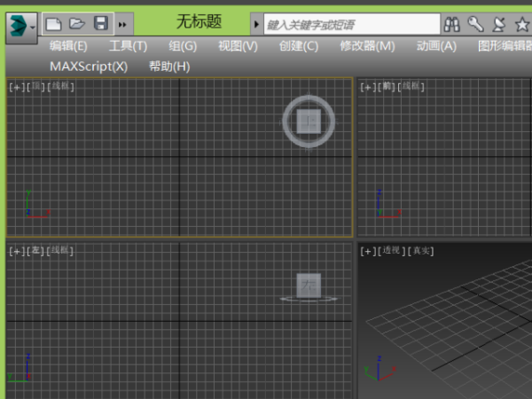Open the 3ds Max application menu logo
The width and height of the screenshot is (532, 399).
coord(18,24)
